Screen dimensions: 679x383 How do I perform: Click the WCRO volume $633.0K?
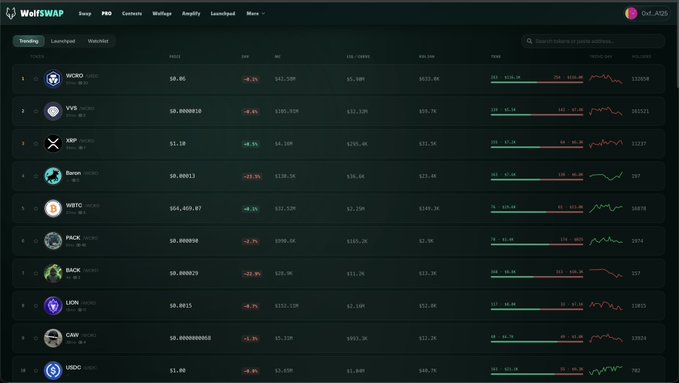429,79
